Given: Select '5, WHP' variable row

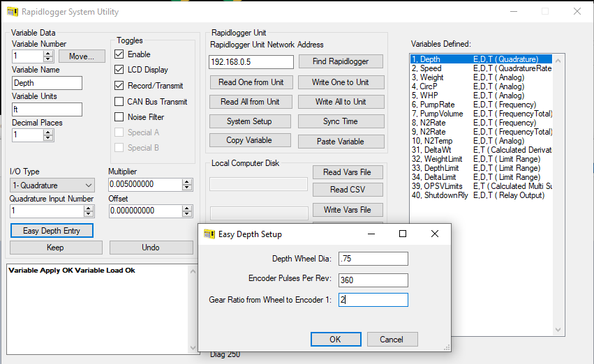Looking at the screenshot, I should click(482, 96).
